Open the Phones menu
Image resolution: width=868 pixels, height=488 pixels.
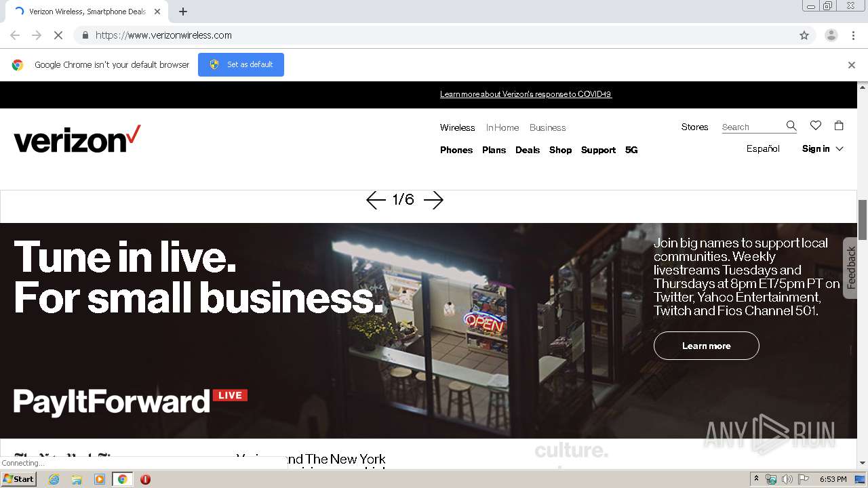point(456,150)
